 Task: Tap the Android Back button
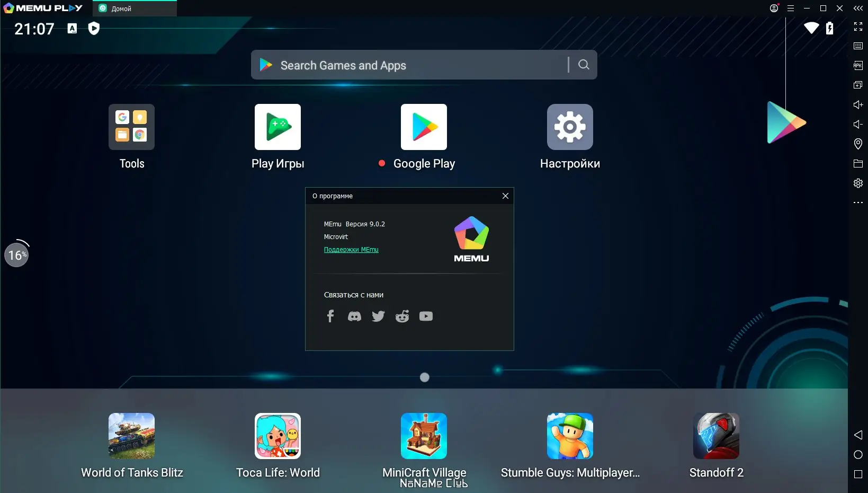click(x=858, y=435)
